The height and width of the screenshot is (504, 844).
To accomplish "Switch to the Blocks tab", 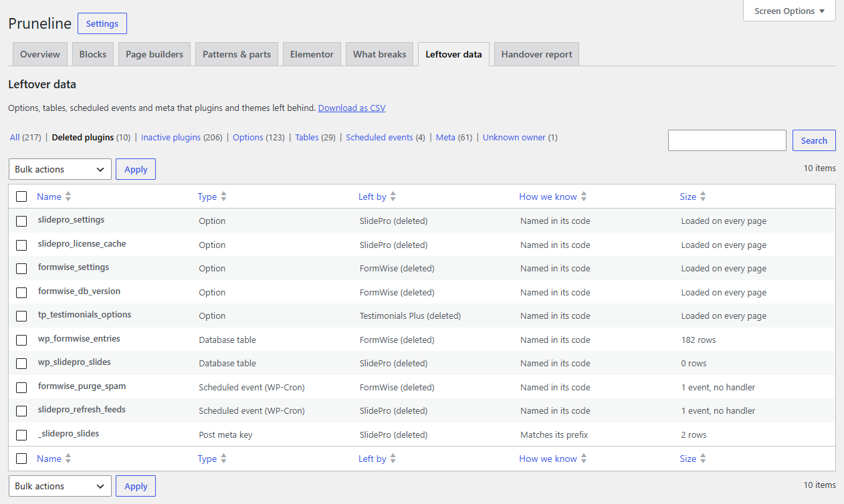I will (x=93, y=54).
